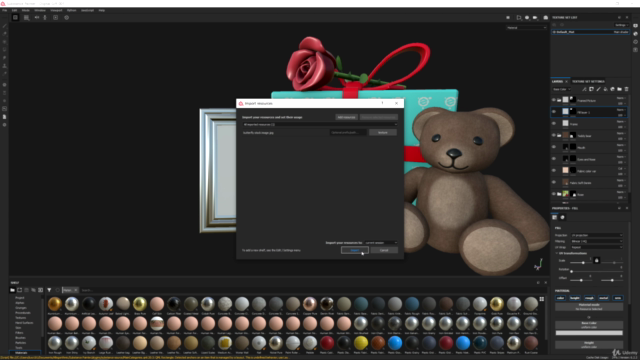
Task: Toggle visibility of Mouth layer
Action: point(554,147)
